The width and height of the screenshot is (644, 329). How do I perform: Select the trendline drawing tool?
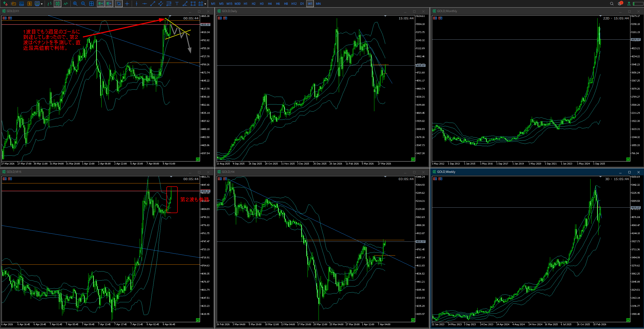(x=153, y=4)
